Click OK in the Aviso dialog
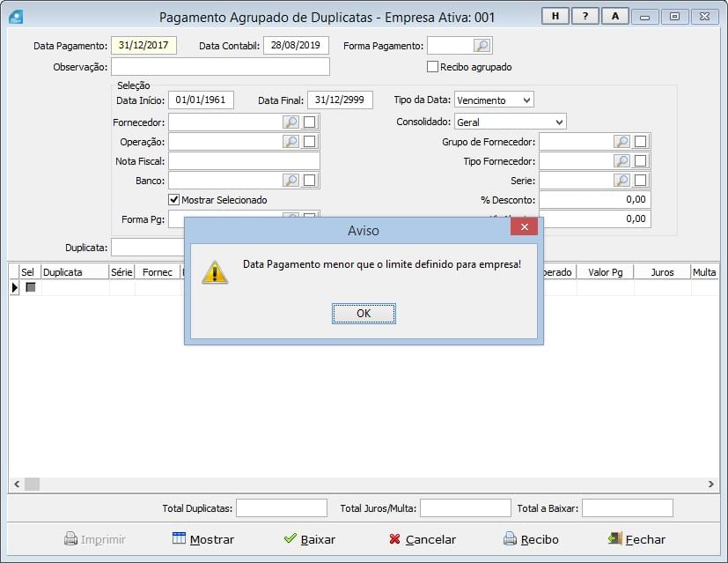This screenshot has height=563, width=728. (x=364, y=314)
